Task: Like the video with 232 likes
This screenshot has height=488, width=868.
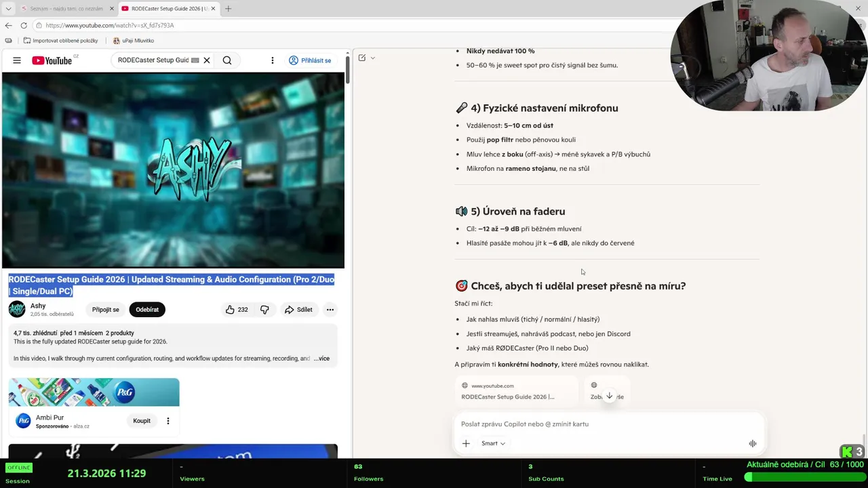Action: pyautogui.click(x=237, y=310)
